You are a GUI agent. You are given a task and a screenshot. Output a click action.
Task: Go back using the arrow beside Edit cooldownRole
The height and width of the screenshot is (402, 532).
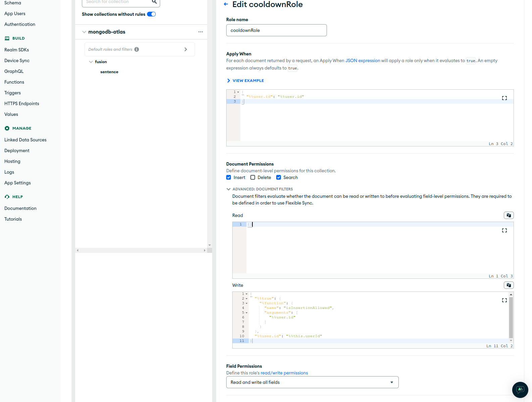click(x=226, y=4)
